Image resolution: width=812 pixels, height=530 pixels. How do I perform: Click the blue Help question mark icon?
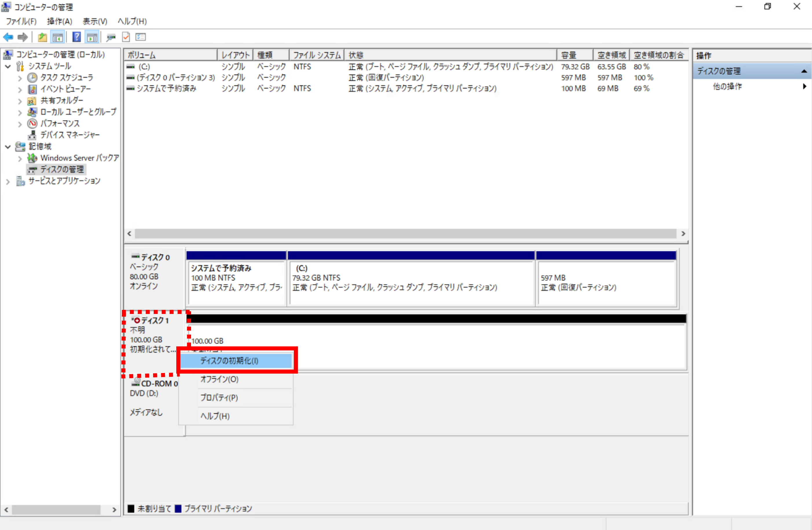[x=76, y=37]
